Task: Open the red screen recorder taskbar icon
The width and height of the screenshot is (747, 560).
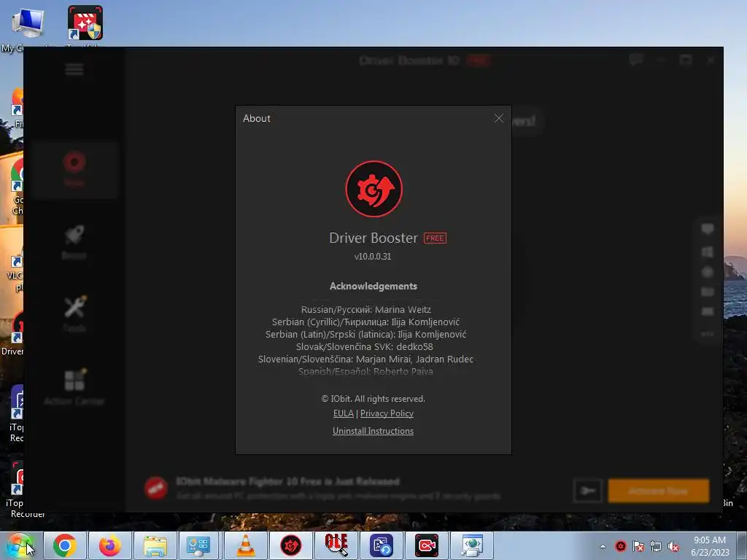Action: [426, 545]
